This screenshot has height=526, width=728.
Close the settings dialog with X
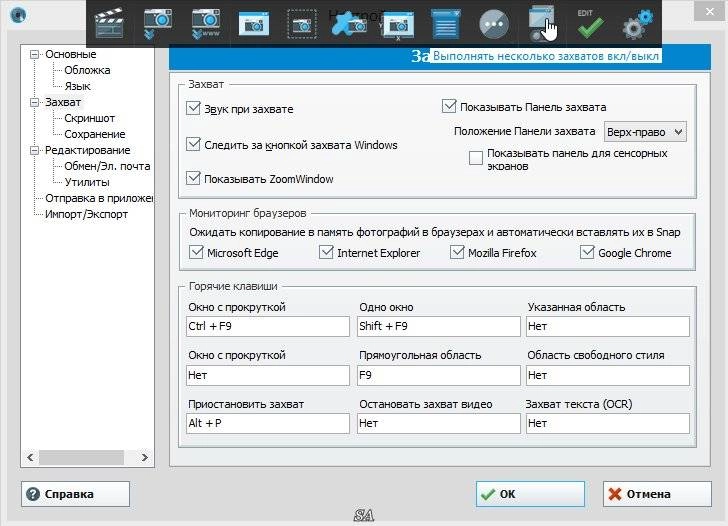click(x=710, y=12)
